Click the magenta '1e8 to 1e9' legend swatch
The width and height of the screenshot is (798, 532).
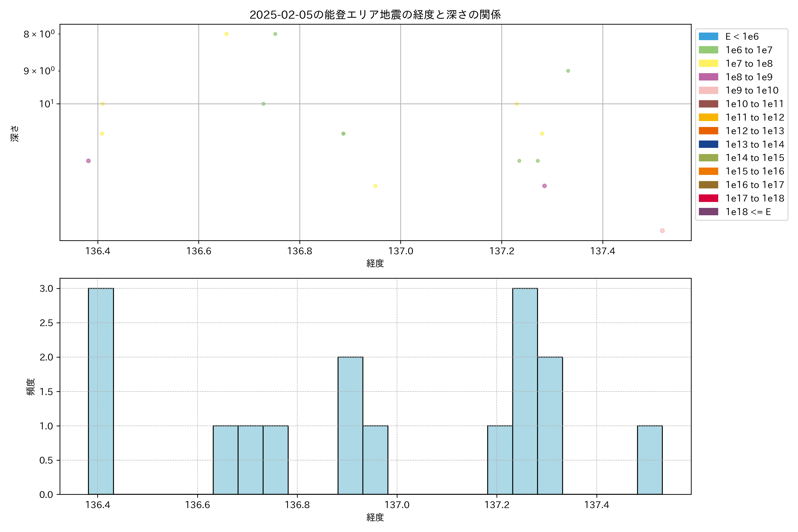coord(708,77)
